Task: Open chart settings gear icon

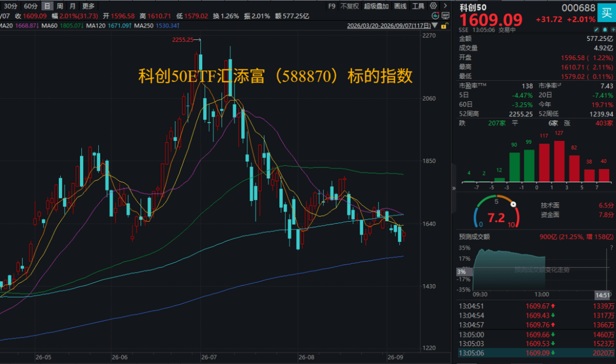Action: tap(433, 6)
